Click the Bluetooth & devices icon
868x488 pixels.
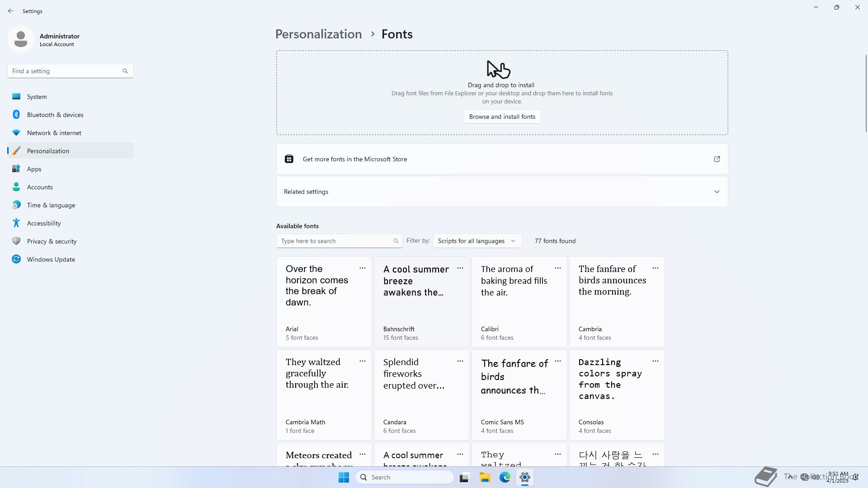point(16,115)
